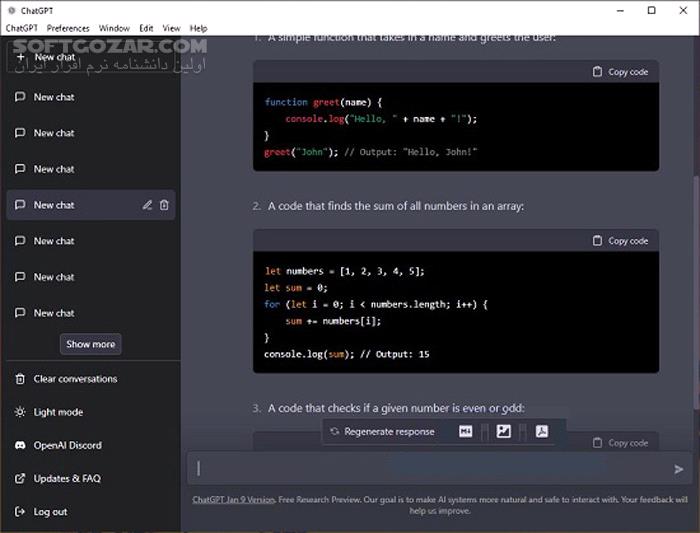Export conversation as PDF icon

coord(542,431)
